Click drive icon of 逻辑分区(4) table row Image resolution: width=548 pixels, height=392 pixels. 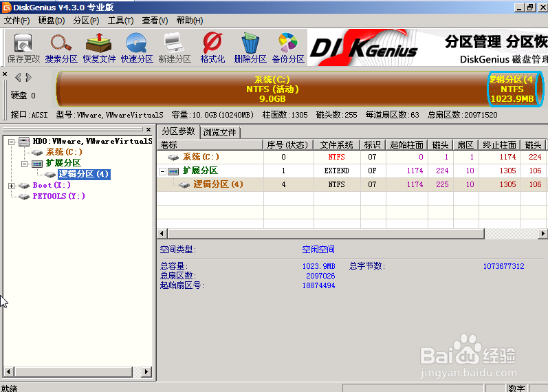(184, 184)
